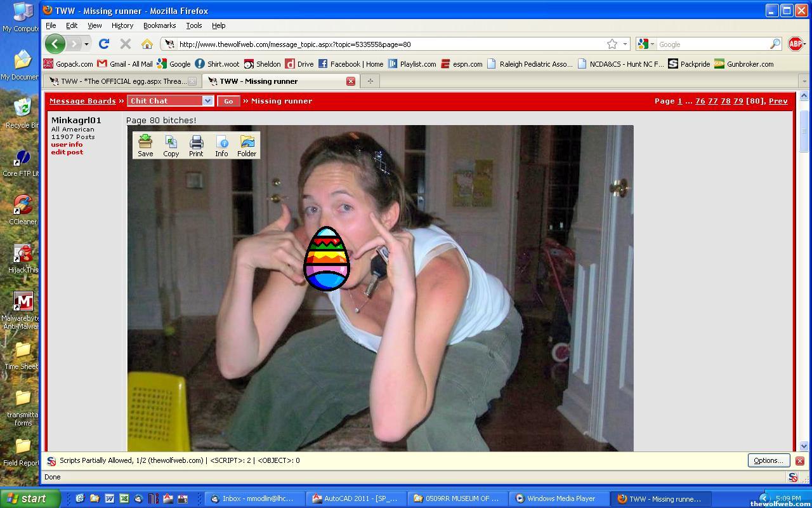Switch to the OFFICIAL egg.aspx thread tab
812x508 pixels.
click(121, 81)
